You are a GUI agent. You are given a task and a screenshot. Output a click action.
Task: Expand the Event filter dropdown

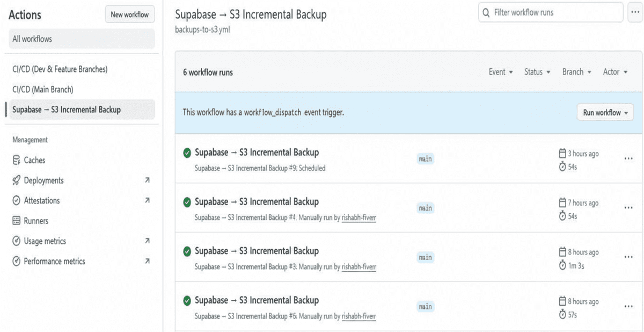point(501,72)
